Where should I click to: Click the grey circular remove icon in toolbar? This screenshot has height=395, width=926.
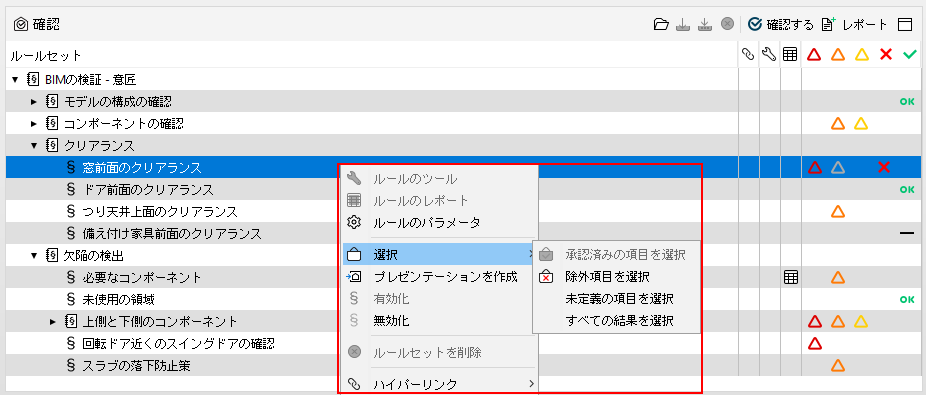728,24
